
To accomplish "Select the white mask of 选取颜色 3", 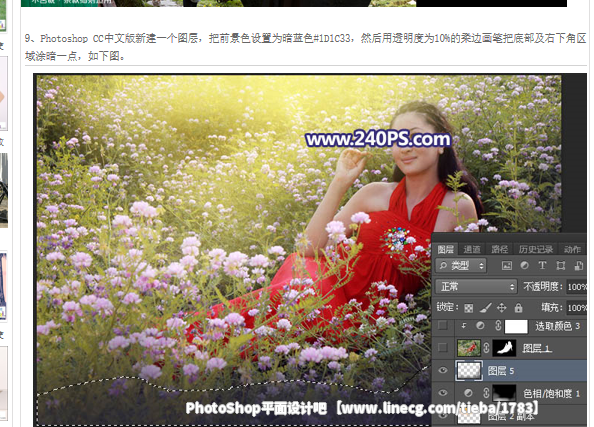I will pyautogui.click(x=516, y=326).
